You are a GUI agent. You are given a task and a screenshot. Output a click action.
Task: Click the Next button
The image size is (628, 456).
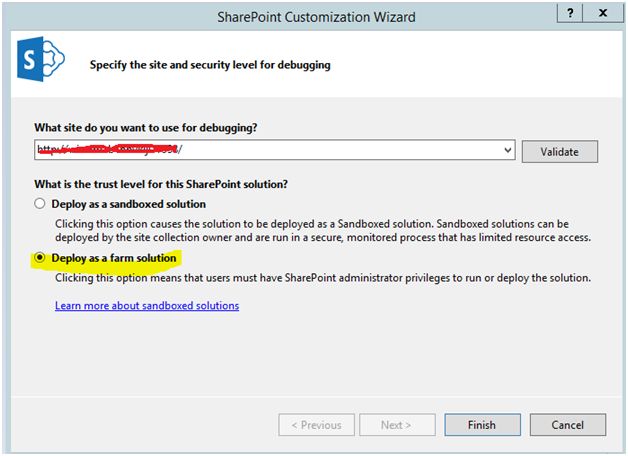click(397, 425)
